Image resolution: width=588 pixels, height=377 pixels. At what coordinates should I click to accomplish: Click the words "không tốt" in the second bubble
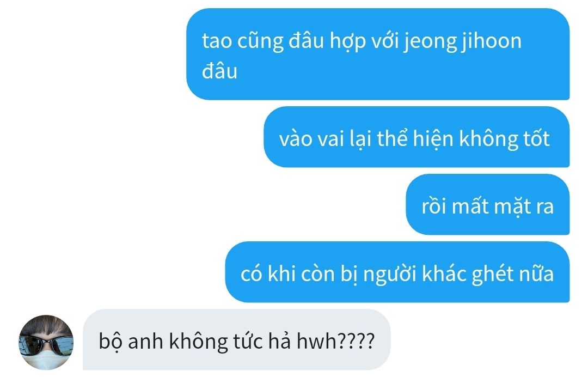505,139
